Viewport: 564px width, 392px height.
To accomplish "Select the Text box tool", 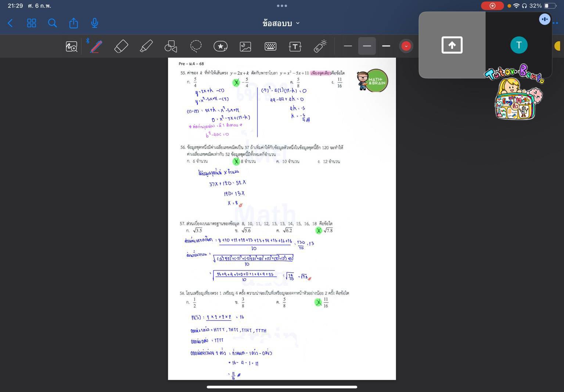I will (x=295, y=46).
